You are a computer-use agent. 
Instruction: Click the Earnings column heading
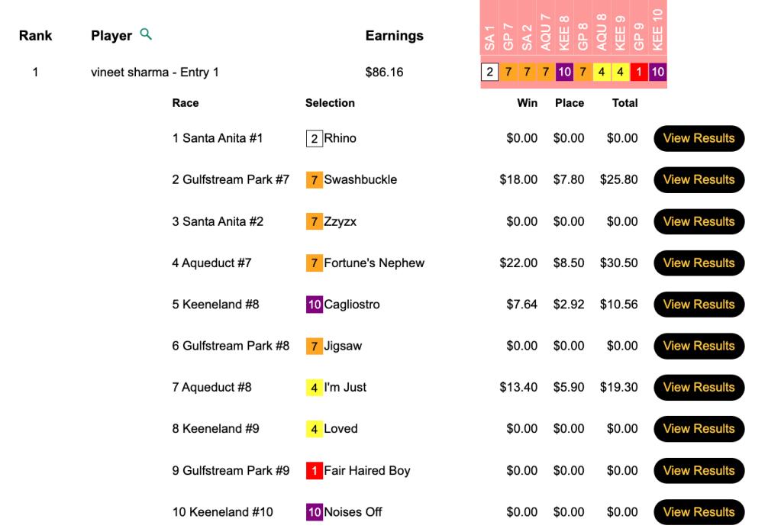click(394, 36)
